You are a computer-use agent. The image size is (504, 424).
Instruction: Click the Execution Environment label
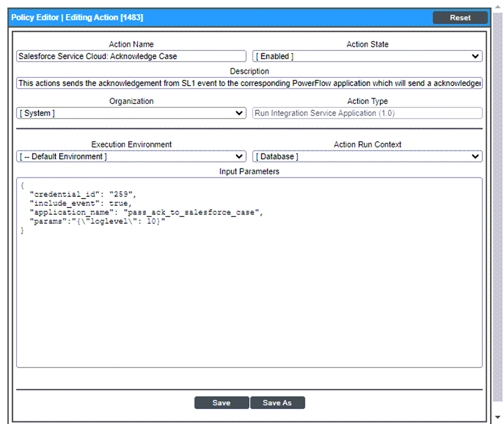[131, 144]
